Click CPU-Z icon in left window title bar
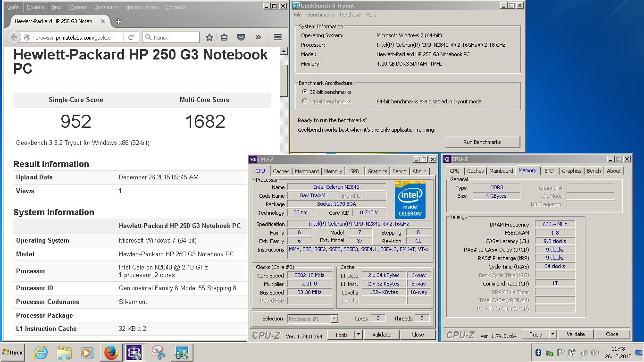The height and width of the screenshot is (362, 644). point(253,160)
